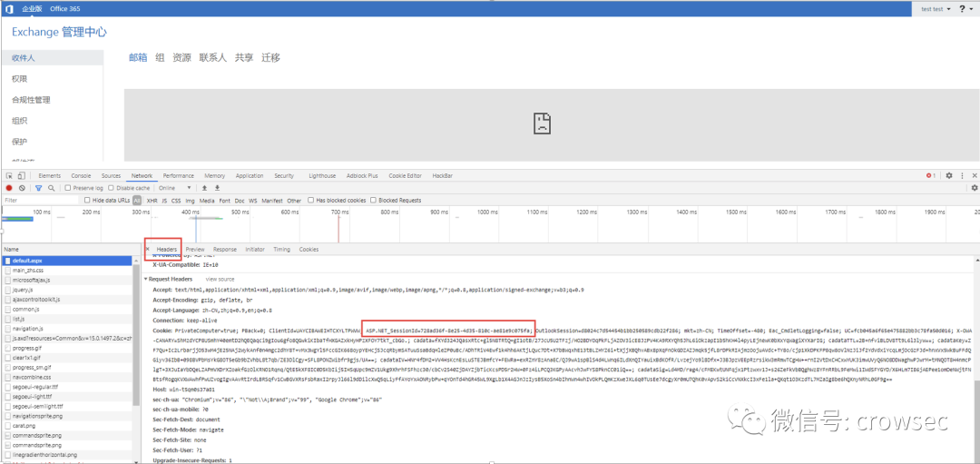Select navcombine.css in request list
This screenshot has height=464, width=980.
pyautogui.click(x=67, y=376)
